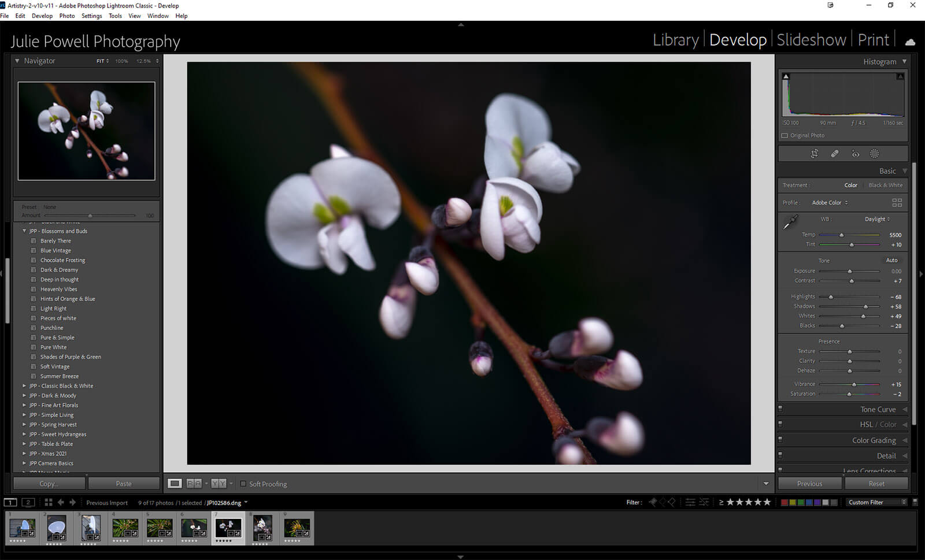Open the Develop menu
This screenshot has height=560, width=925.
42,16
